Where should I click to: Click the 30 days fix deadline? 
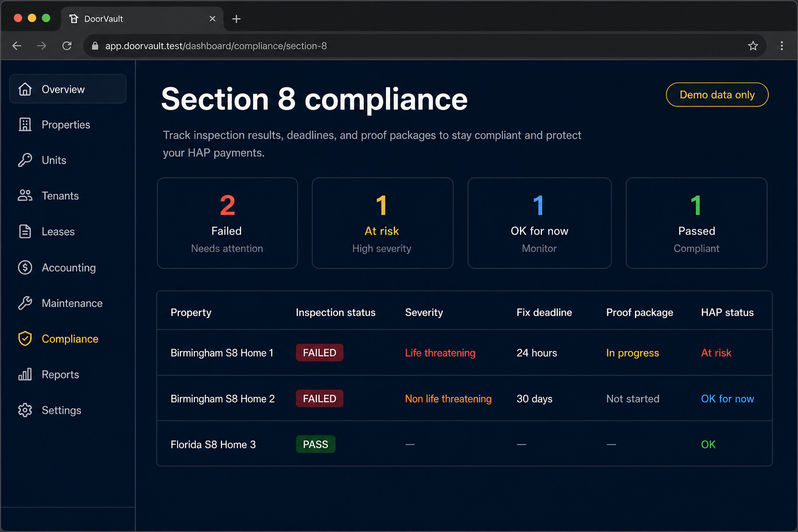(x=534, y=398)
